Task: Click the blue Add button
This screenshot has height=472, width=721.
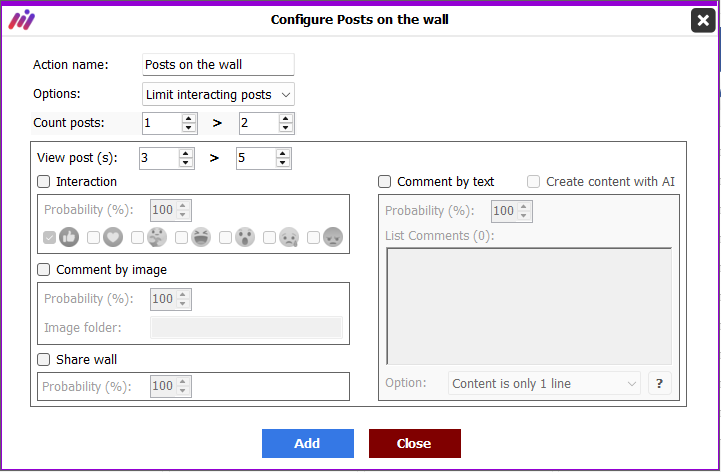Action: pos(308,443)
